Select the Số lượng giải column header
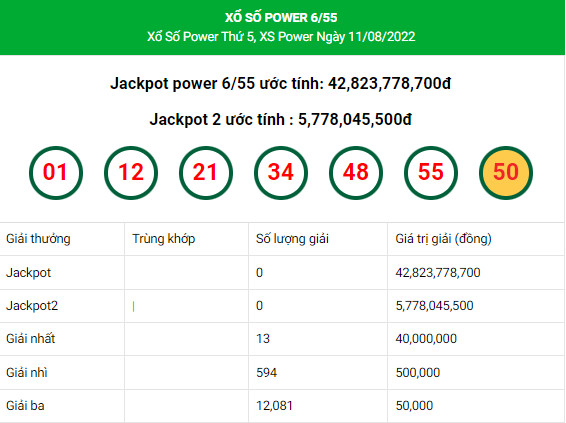Viewport: 566px width, 423px height. [x=292, y=239]
